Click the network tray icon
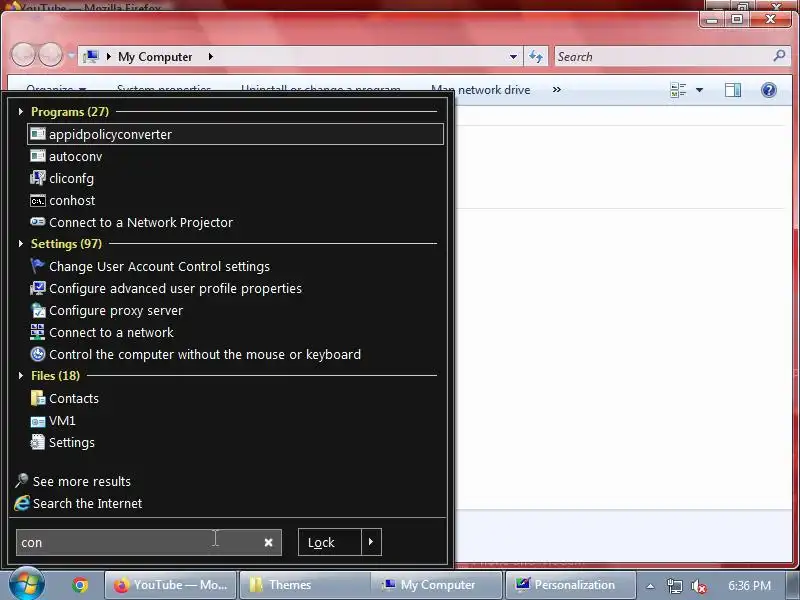 point(674,586)
